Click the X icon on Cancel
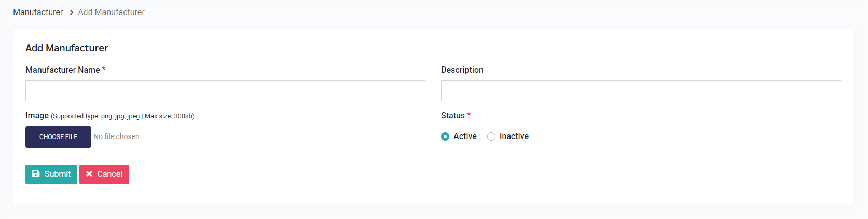 tap(89, 174)
